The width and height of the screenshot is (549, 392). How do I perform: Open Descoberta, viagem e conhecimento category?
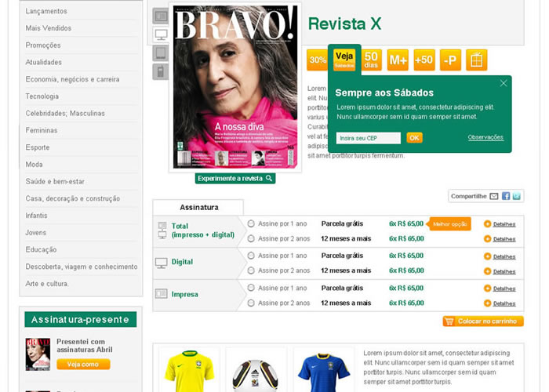coord(82,267)
